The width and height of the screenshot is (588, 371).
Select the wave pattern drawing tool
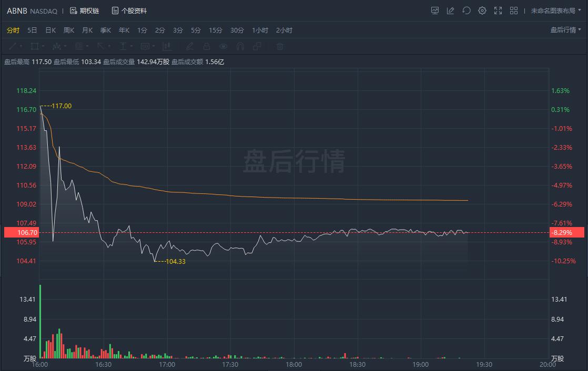tap(57, 46)
